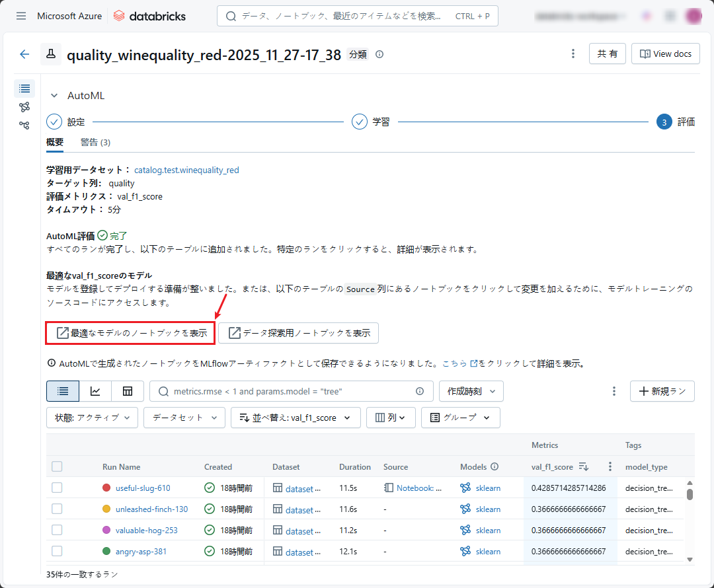Click the databricks logo
This screenshot has width=714, height=588.
pos(149,16)
